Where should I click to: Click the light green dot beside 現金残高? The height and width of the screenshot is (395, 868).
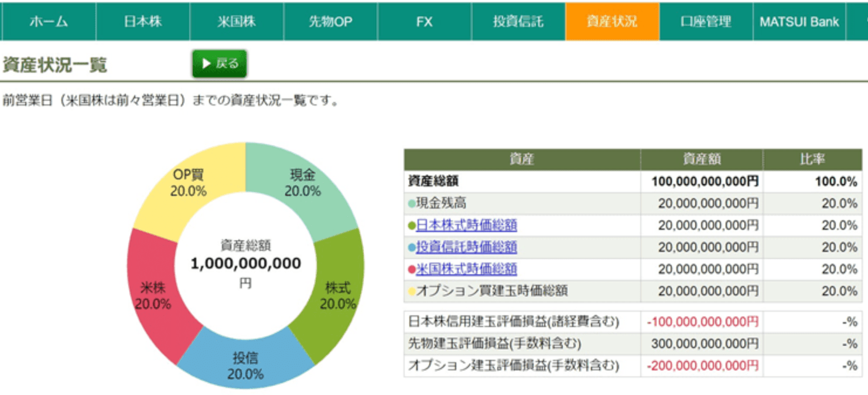(x=410, y=203)
